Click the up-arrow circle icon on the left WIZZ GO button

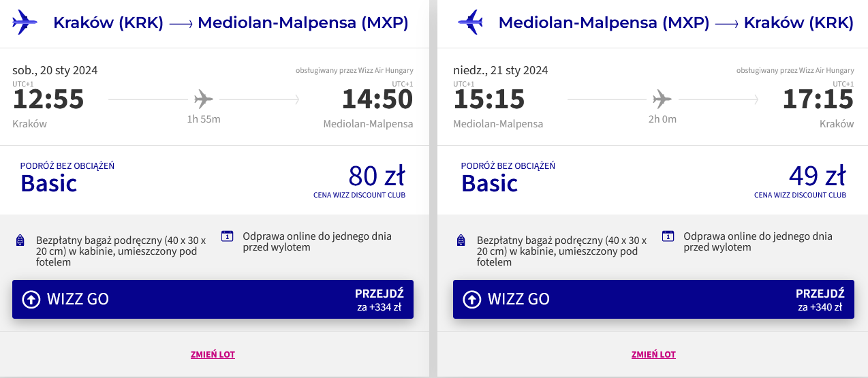point(31,299)
